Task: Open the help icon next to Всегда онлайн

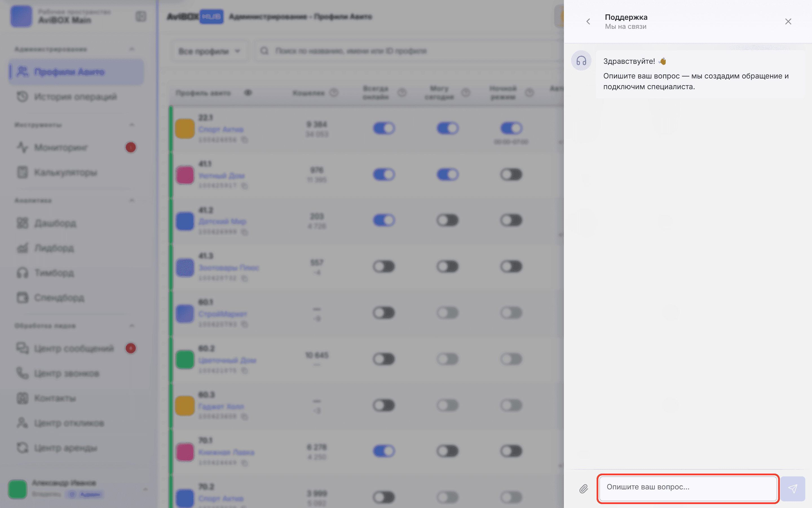Action: pos(402,93)
